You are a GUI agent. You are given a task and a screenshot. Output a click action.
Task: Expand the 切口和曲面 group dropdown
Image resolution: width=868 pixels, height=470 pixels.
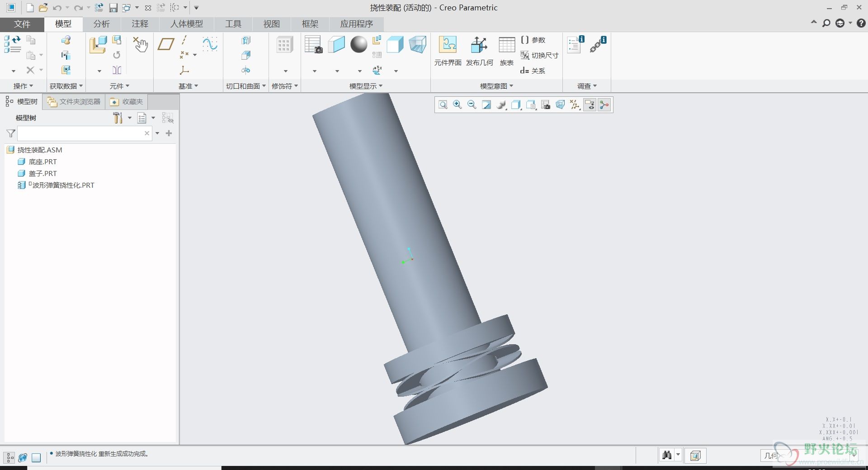246,86
